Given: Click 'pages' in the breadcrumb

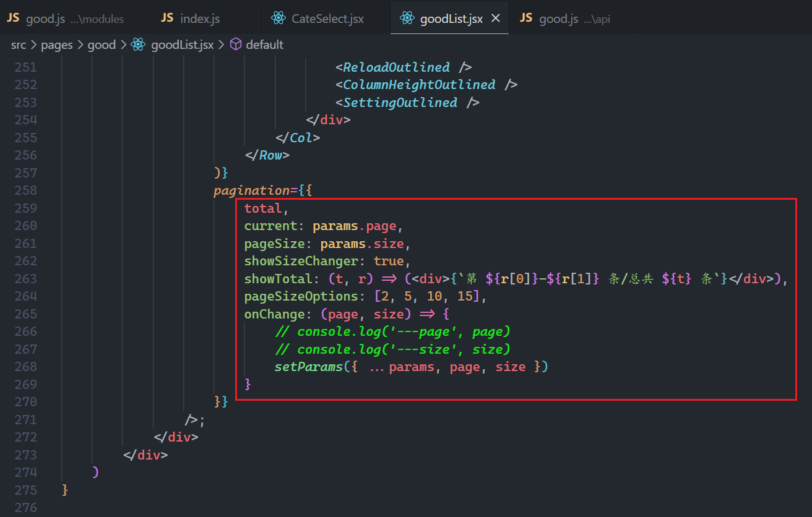Looking at the screenshot, I should pos(57,45).
